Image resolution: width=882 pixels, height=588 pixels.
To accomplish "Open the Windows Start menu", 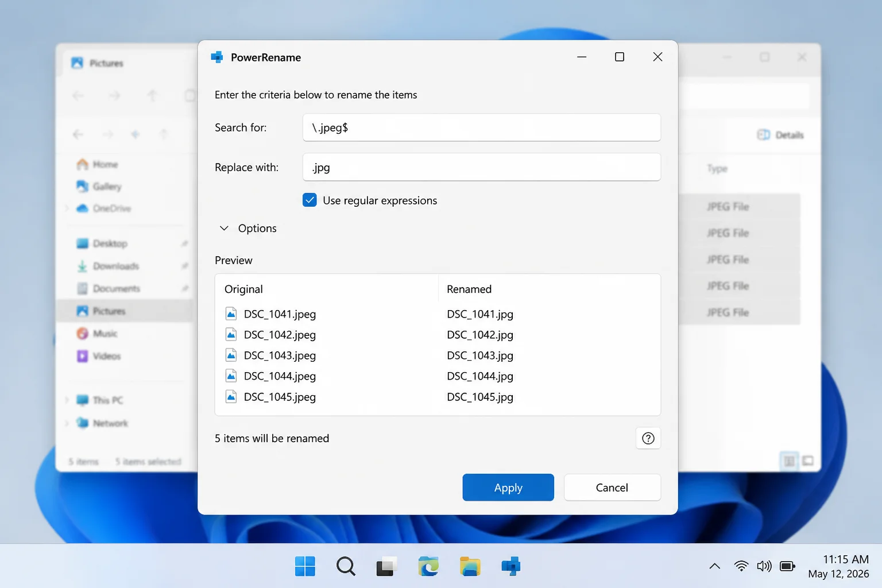I will click(x=305, y=566).
